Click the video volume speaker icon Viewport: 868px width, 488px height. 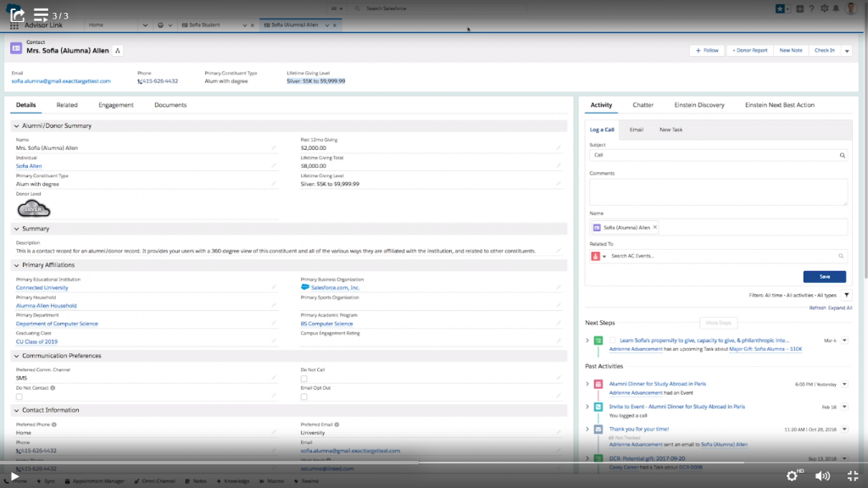822,476
